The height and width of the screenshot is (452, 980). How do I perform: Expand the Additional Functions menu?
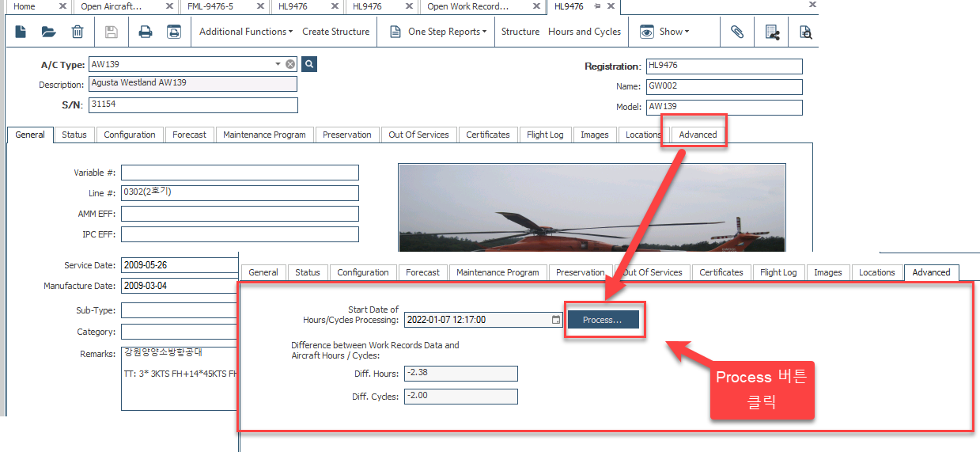click(245, 32)
